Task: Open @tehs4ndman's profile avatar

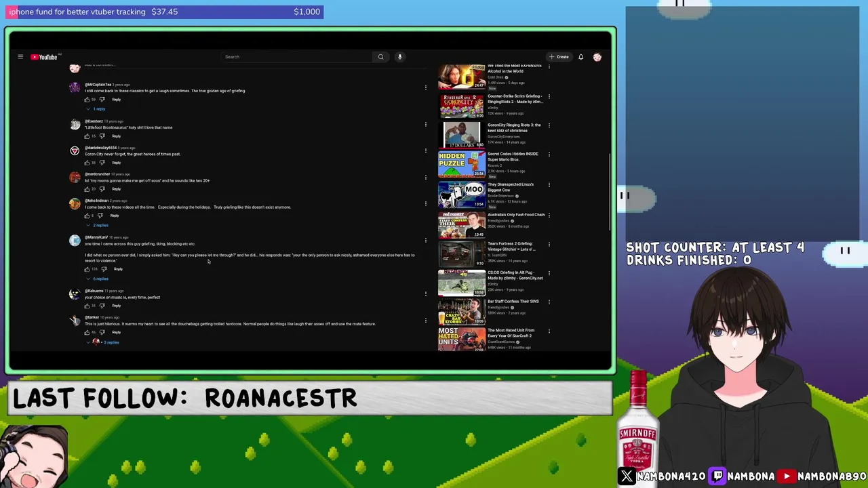Action: [x=75, y=203]
